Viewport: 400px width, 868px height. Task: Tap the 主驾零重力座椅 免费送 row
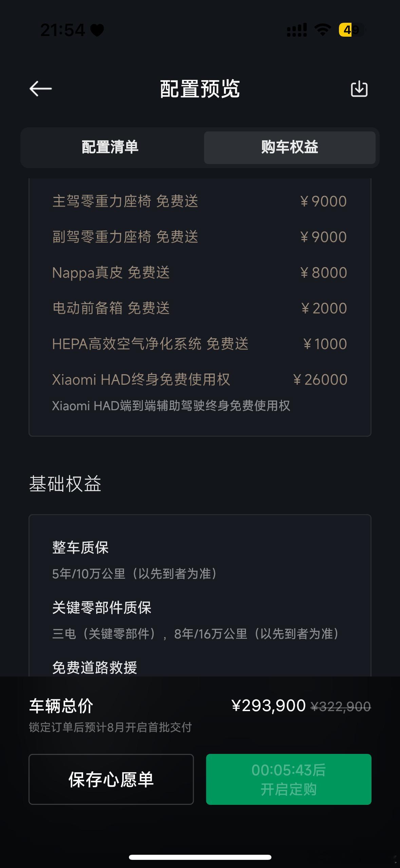200,201
